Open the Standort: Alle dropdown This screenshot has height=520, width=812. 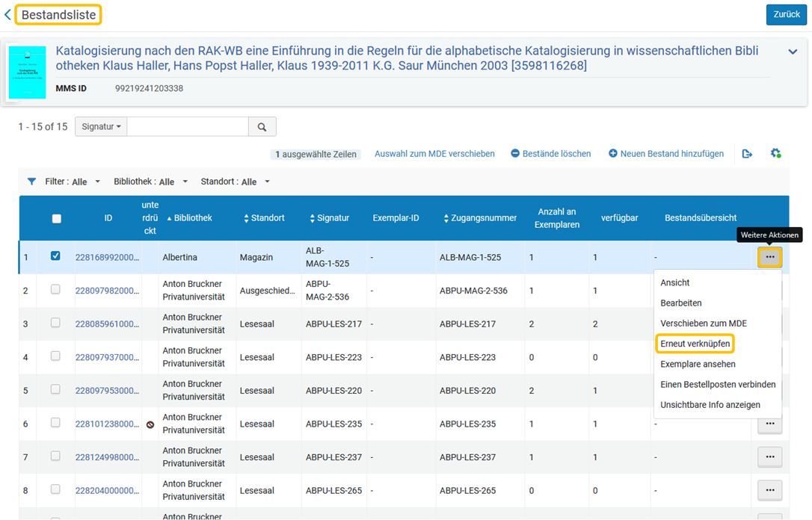(236, 182)
